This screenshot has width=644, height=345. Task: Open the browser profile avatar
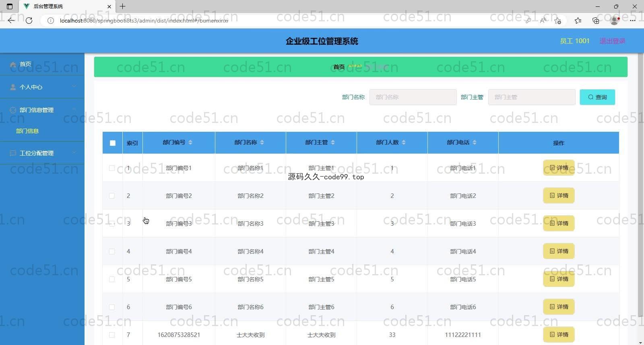(x=615, y=21)
